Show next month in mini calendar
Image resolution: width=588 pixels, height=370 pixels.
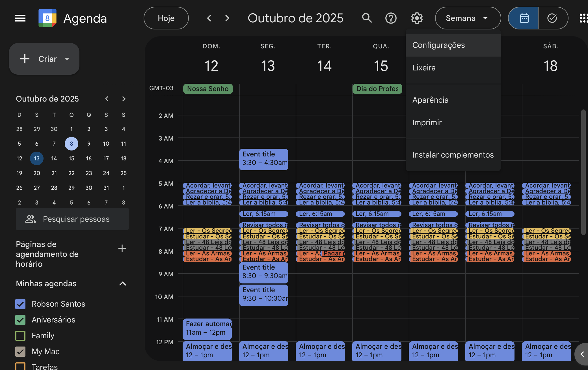pyautogui.click(x=124, y=99)
